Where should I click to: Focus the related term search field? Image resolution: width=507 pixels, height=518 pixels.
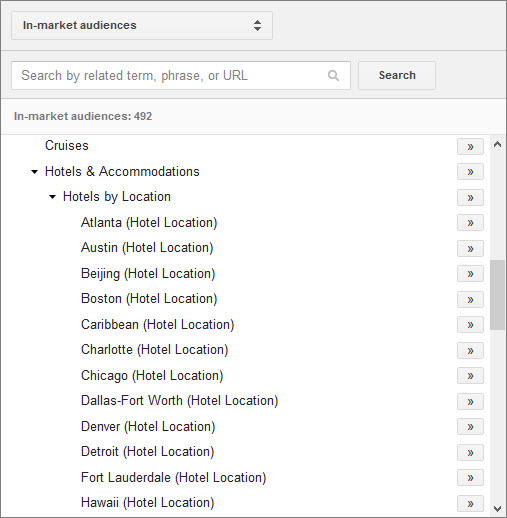click(x=181, y=75)
